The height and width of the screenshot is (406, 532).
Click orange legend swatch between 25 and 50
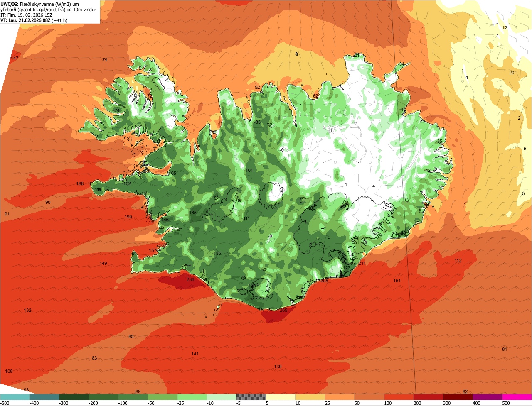(340, 397)
